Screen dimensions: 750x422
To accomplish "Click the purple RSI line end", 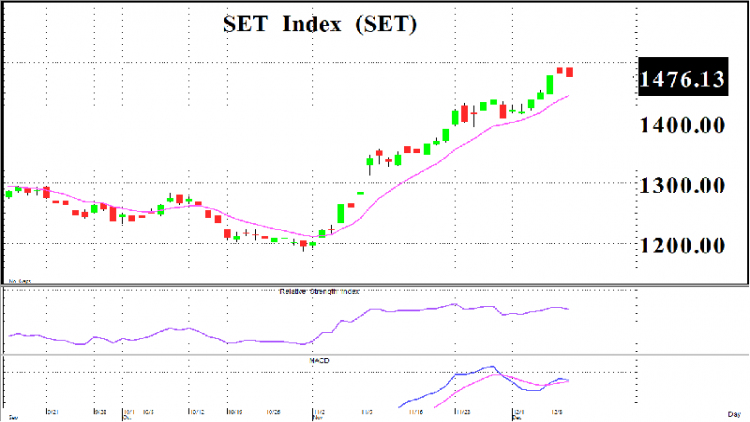I will coord(568,309).
